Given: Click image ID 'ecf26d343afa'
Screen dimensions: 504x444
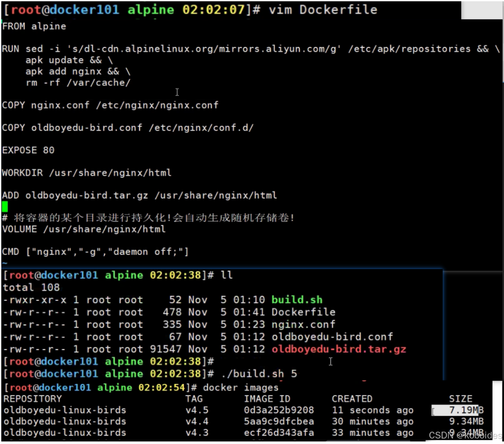Looking at the screenshot, I should pos(279,433).
